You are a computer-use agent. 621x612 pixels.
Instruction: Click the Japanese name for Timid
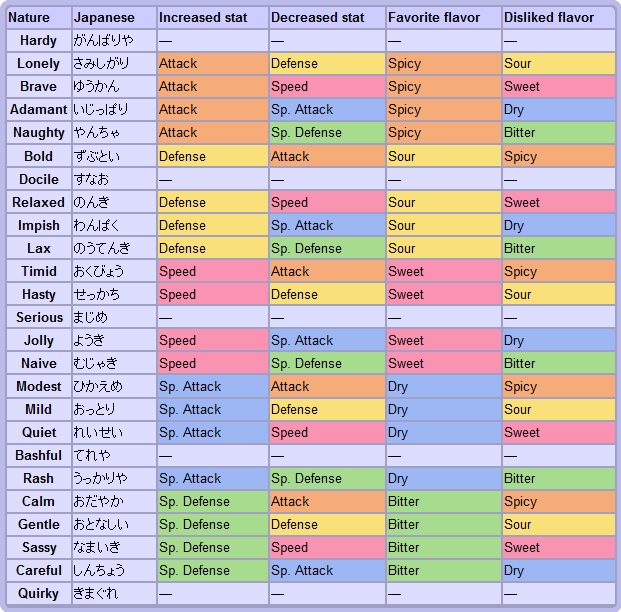[114, 271]
